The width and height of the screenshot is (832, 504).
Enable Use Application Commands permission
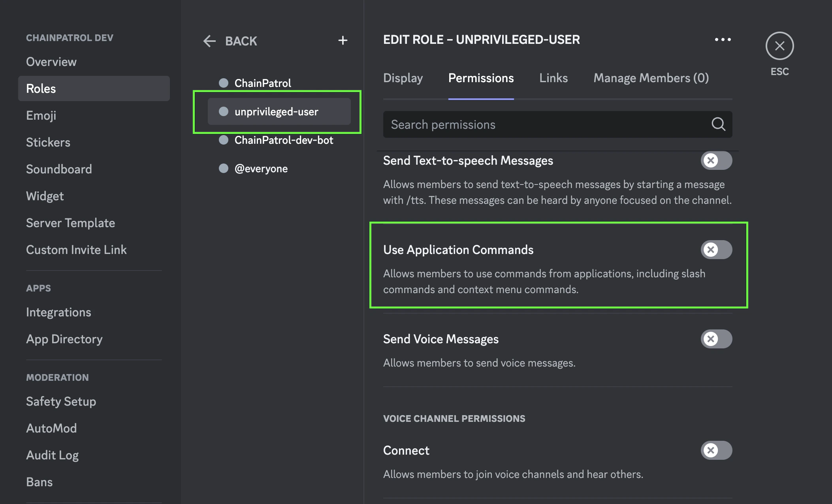716,250
